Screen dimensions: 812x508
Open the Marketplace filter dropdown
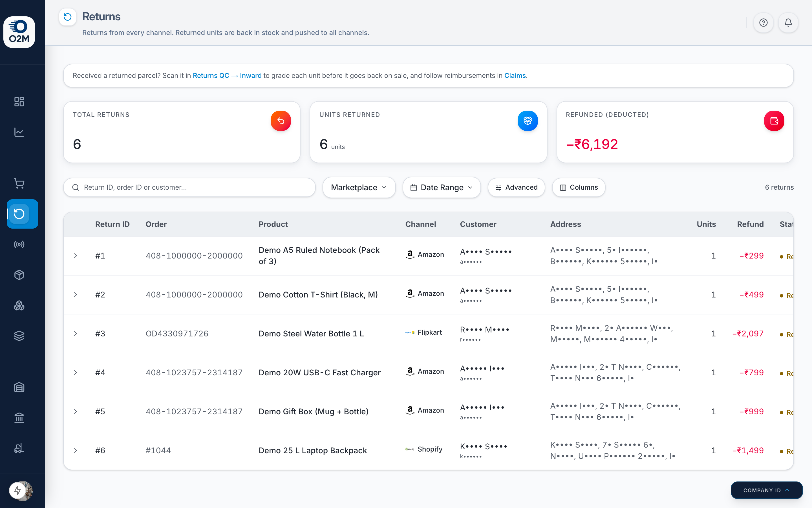coord(359,187)
